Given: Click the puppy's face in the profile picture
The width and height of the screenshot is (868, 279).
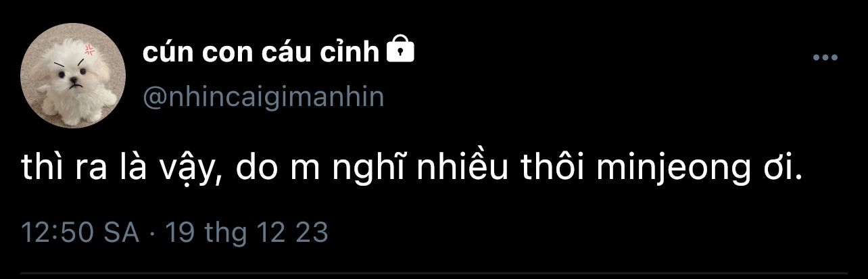Looking at the screenshot, I should pyautogui.click(x=72, y=72).
